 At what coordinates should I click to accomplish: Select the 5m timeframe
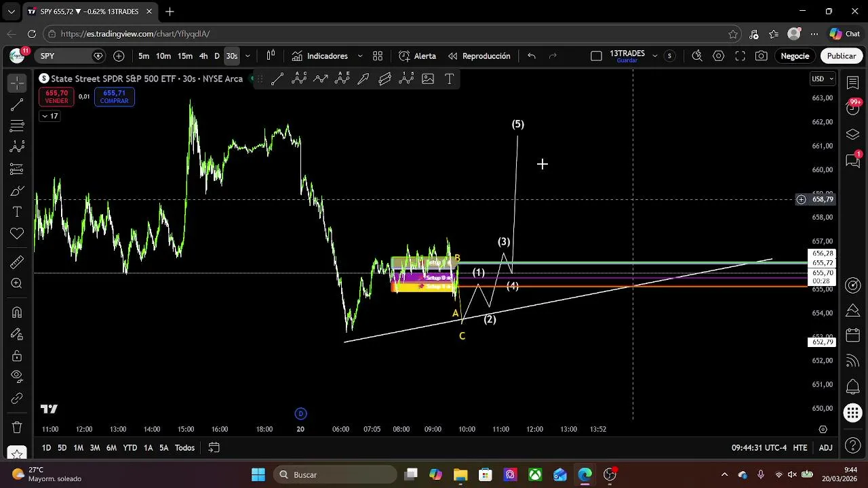click(144, 56)
